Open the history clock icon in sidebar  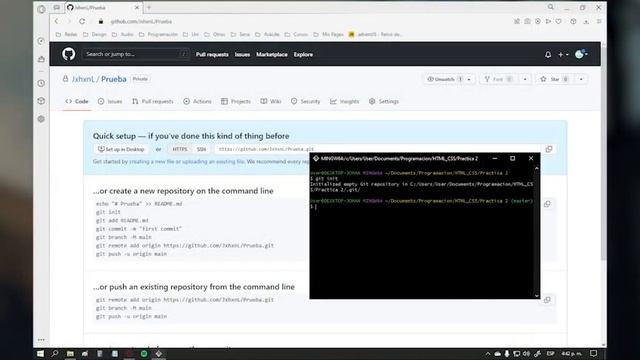[41, 83]
